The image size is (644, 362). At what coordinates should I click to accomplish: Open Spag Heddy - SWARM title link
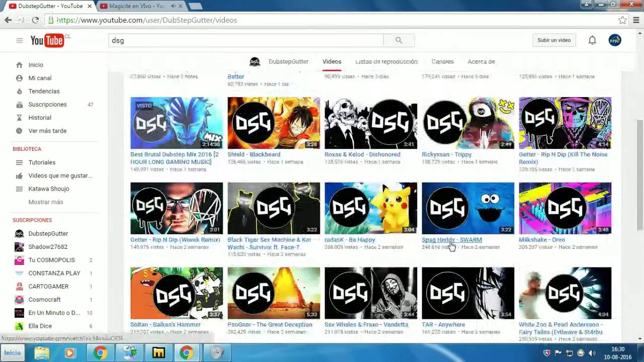(x=452, y=240)
